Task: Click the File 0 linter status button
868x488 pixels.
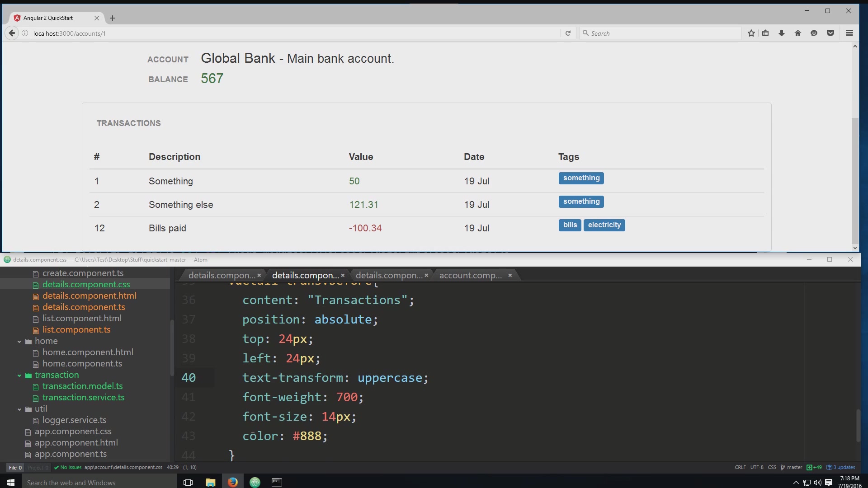Action: (x=15, y=468)
